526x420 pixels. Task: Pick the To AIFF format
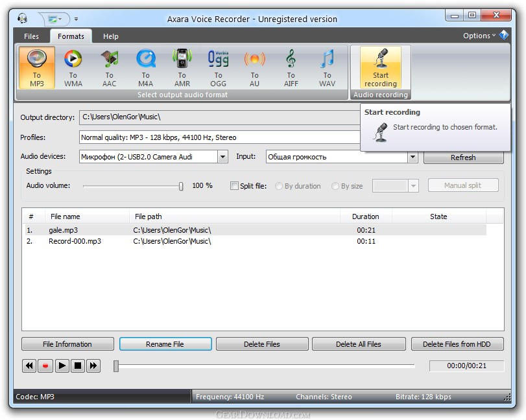coord(291,67)
